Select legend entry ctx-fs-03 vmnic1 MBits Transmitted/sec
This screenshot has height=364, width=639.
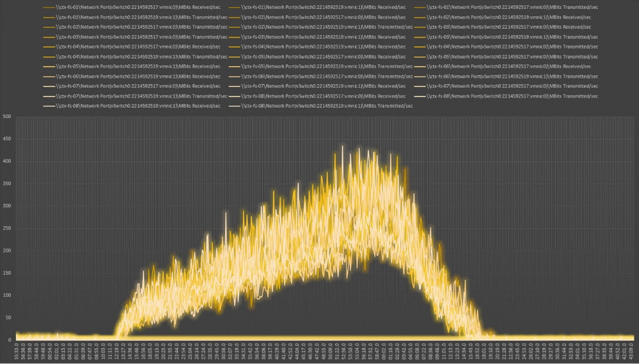pos(506,37)
